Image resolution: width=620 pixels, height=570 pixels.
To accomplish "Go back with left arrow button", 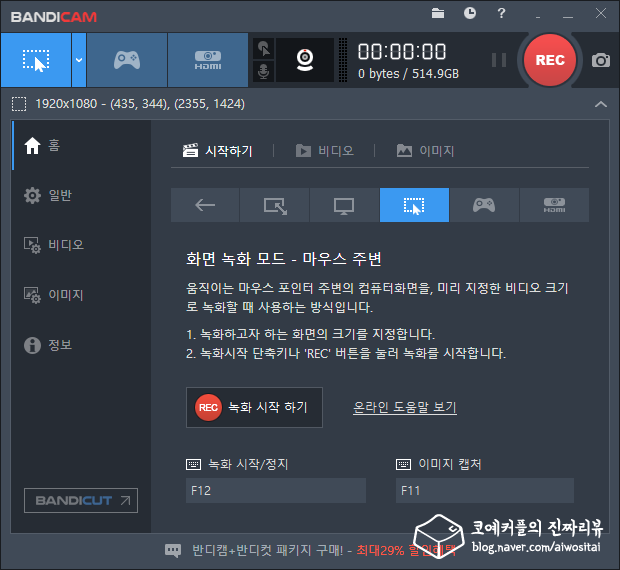I will point(205,205).
